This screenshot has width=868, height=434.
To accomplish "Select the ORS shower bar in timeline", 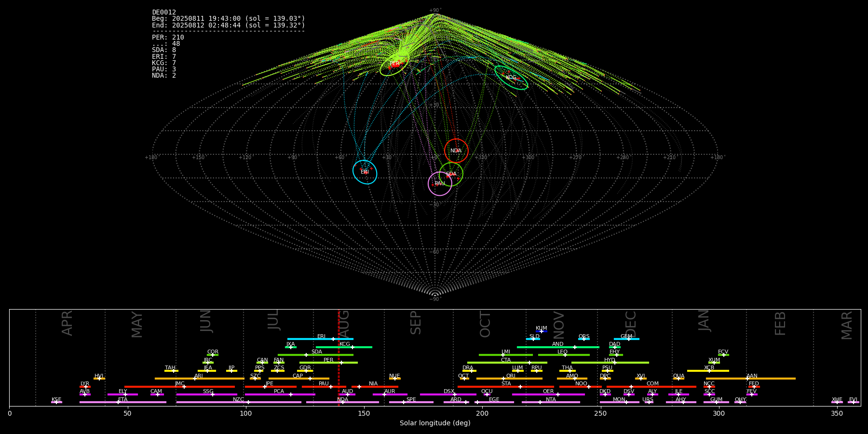I will (584, 339).
